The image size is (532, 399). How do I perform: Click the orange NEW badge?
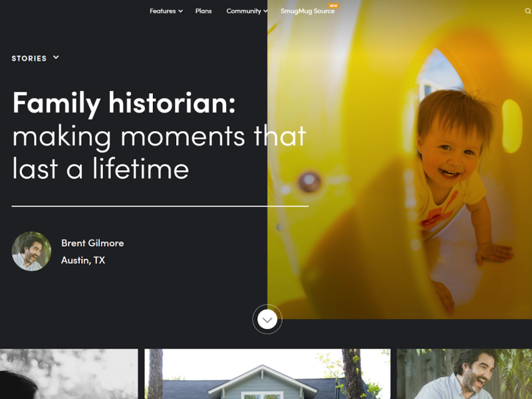[334, 5]
